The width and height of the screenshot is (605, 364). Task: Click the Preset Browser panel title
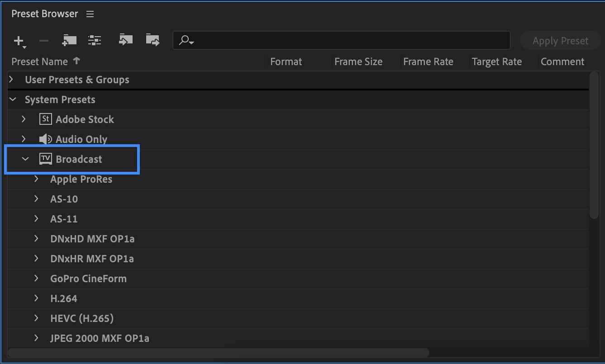pos(45,14)
